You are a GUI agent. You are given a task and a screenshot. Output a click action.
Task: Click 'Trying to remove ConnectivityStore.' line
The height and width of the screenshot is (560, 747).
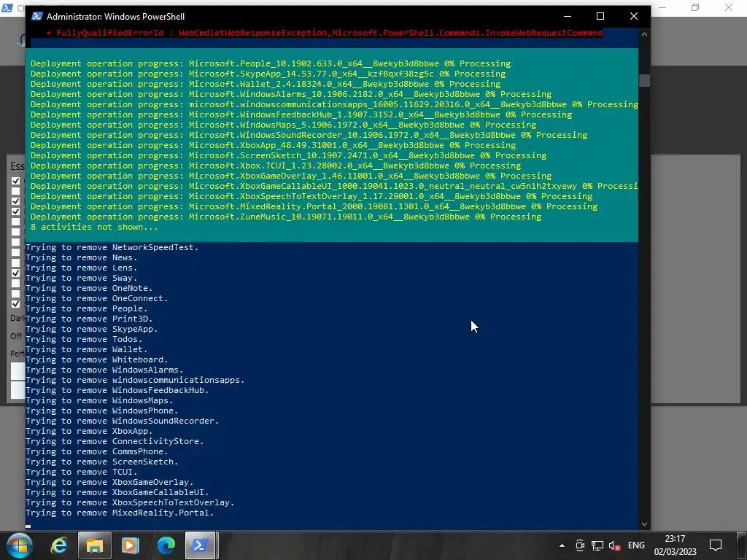[x=115, y=441]
